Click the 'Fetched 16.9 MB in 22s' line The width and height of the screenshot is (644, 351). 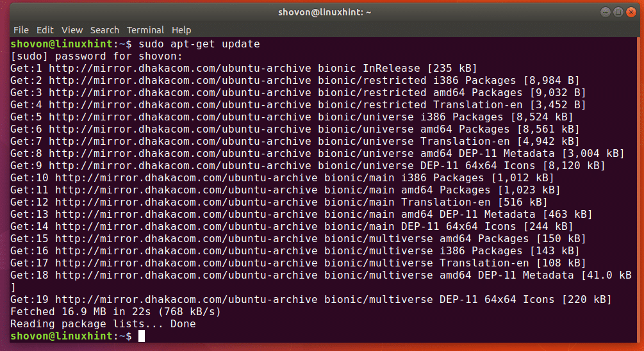pyautogui.click(x=115, y=312)
